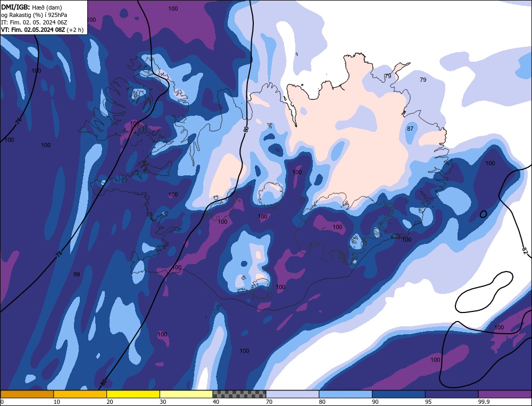Screen dimensions: 532x406
Task: Click the 'DMI/IGB: Hæð (dam)' title line
Action: [x=31, y=7]
